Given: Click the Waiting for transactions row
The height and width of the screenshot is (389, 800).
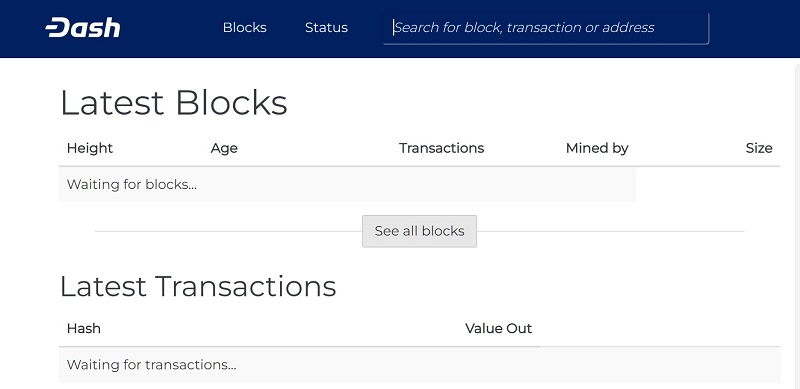Looking at the screenshot, I should tap(419, 365).
